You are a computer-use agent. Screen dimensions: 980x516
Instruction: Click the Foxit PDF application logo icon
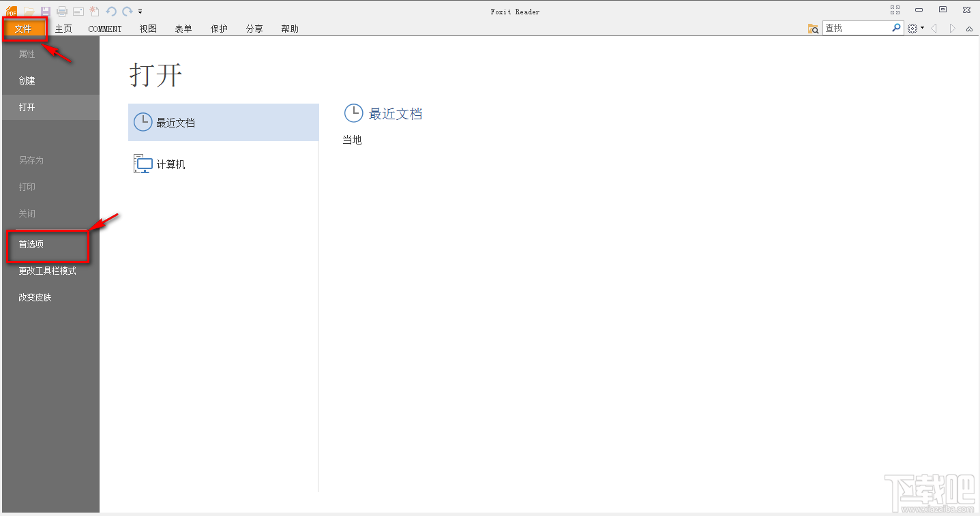(x=12, y=11)
